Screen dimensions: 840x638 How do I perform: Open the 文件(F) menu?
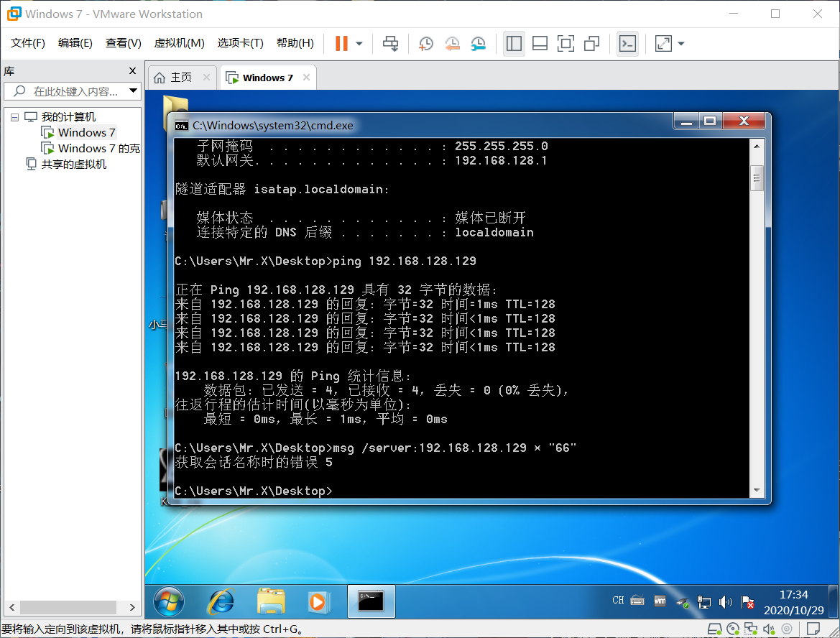click(28, 43)
